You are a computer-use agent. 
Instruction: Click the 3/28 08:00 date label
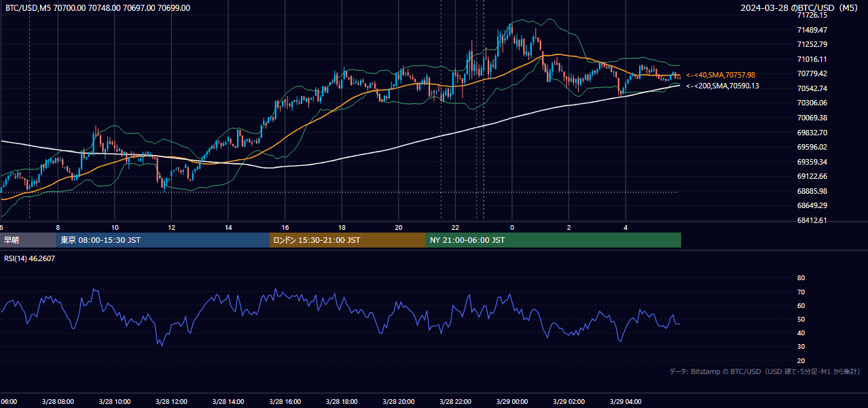pos(58,402)
